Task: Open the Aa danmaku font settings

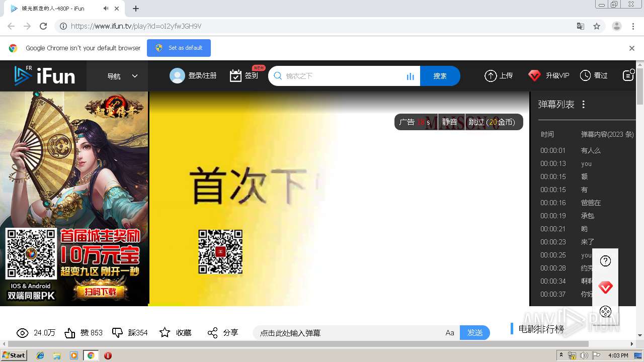Action: 450,333
